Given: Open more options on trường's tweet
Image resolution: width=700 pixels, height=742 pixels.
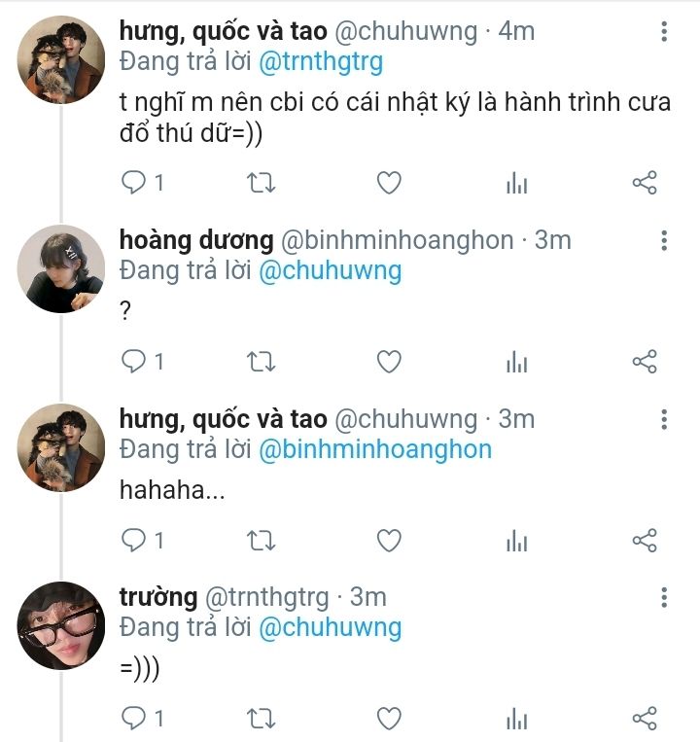Looking at the screenshot, I should (664, 597).
